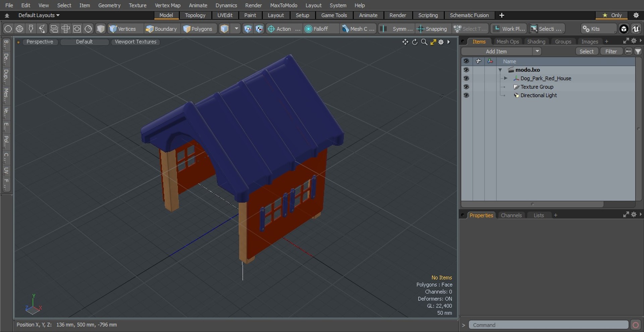The width and height of the screenshot is (644, 332).
Task: Click the Action Center tool
Action: 283,29
